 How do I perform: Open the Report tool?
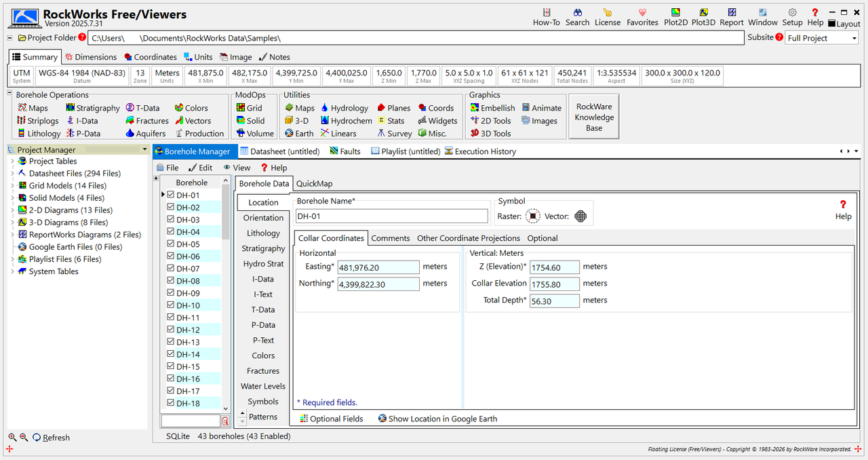click(x=732, y=17)
